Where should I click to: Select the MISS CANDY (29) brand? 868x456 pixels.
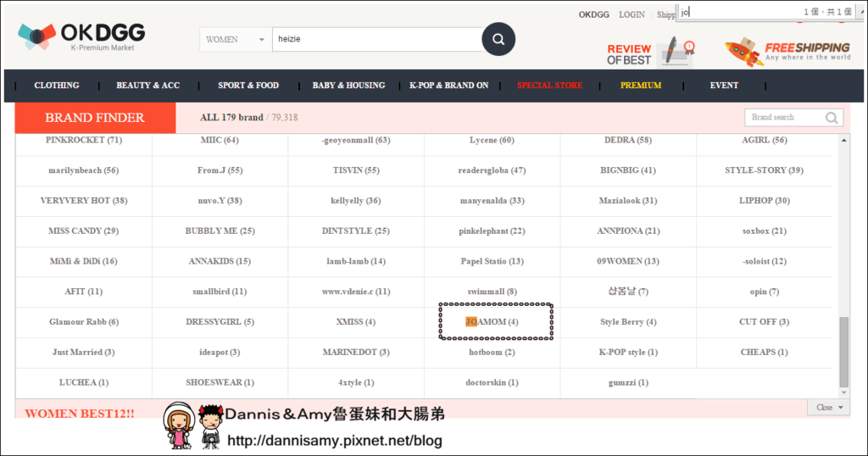tap(84, 231)
